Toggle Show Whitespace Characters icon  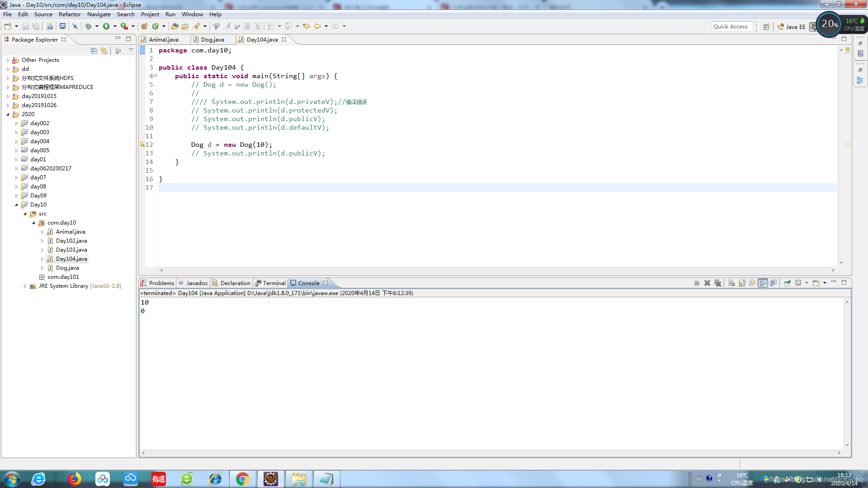257,26
